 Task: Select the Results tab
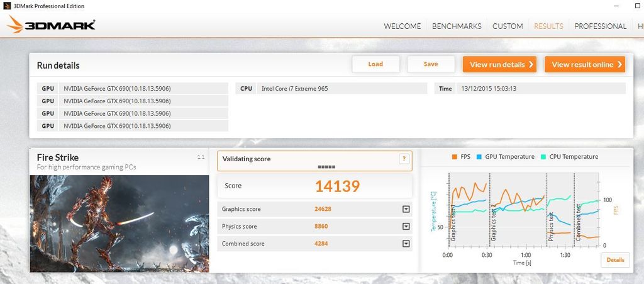[548, 26]
